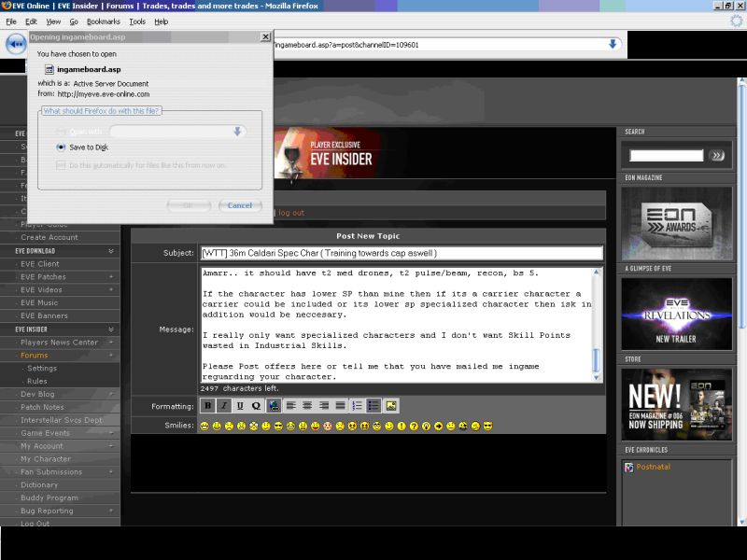
Task: Click the ingameboard.asp file icon in dialog
Action: [x=49, y=69]
